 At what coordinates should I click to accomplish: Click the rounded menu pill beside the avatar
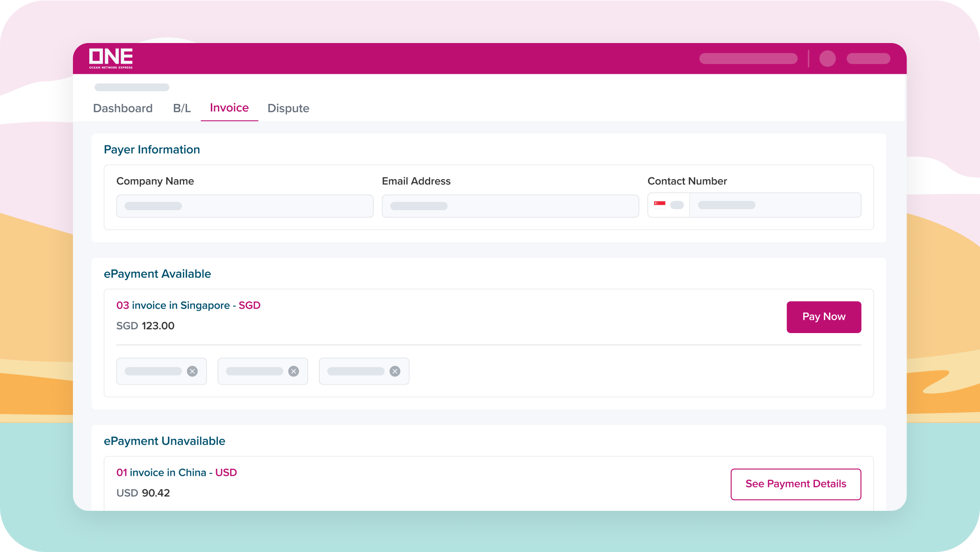tap(868, 58)
